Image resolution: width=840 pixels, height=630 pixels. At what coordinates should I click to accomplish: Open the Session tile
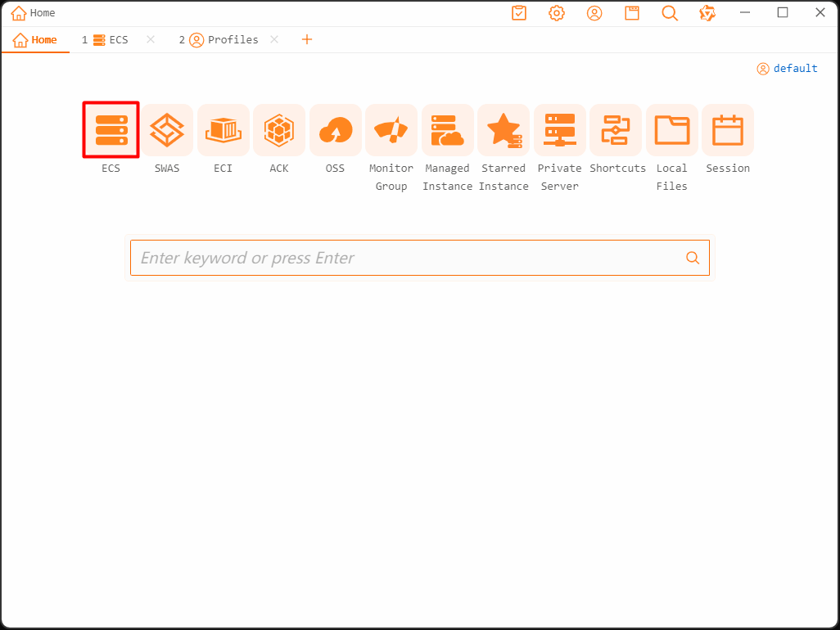pyautogui.click(x=728, y=130)
